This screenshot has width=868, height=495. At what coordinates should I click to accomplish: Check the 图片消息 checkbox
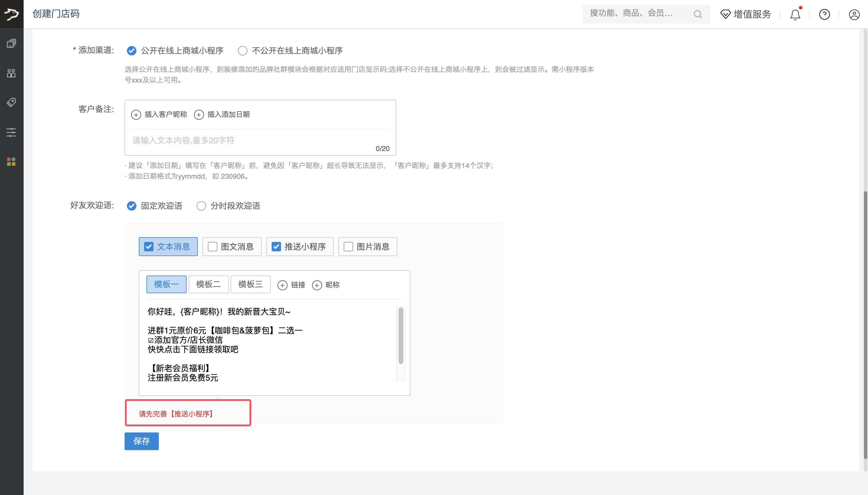click(x=348, y=247)
